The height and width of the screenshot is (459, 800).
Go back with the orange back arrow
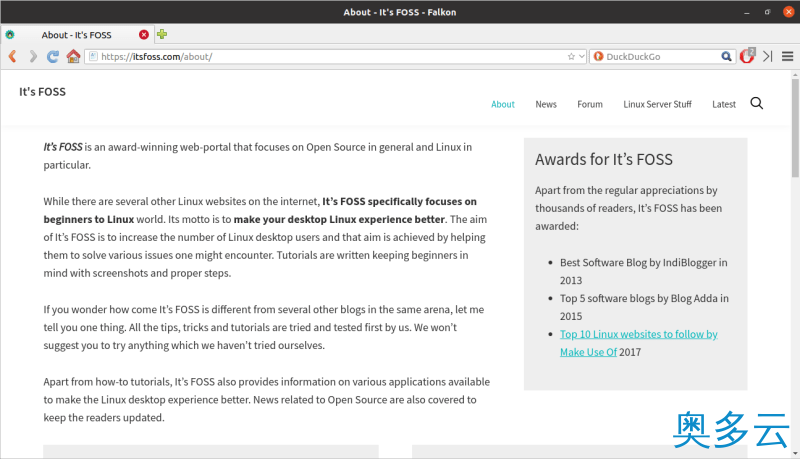pos(13,56)
